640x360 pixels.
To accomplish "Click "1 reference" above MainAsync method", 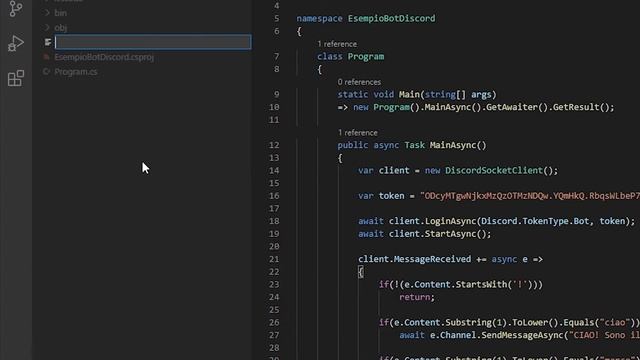I will [x=358, y=133].
